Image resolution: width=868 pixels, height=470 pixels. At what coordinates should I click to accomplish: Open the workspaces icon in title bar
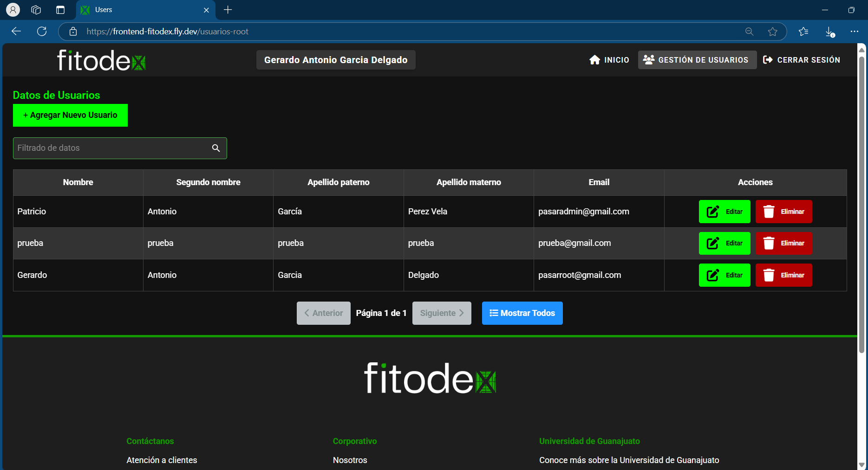point(36,10)
